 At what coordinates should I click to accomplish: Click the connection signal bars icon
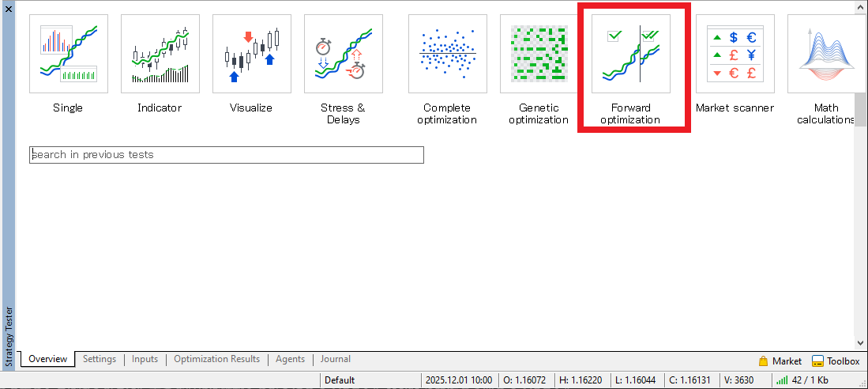tap(782, 380)
